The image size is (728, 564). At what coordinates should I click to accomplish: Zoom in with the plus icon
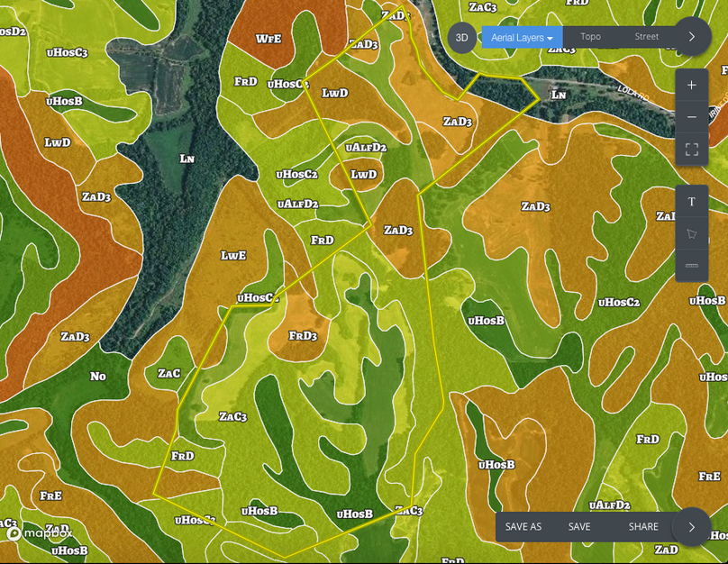point(692,86)
